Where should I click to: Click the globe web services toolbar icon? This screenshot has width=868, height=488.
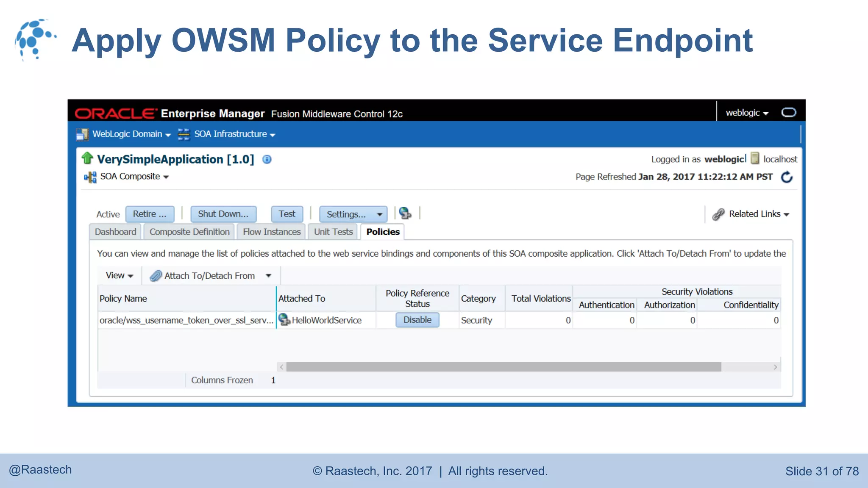tap(406, 213)
